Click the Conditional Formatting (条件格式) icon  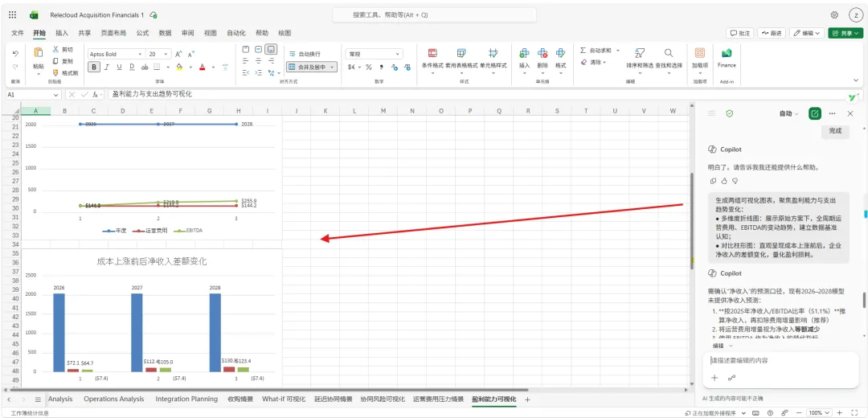tap(432, 53)
